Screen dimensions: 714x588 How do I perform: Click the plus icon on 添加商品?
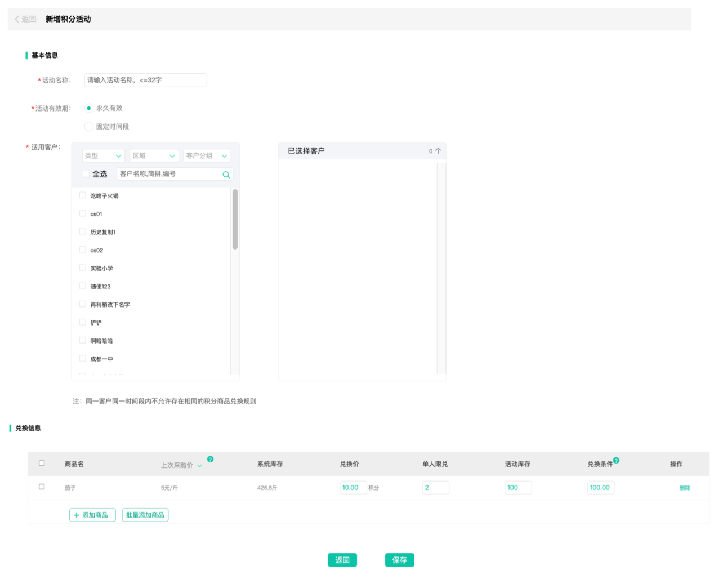[x=77, y=515]
